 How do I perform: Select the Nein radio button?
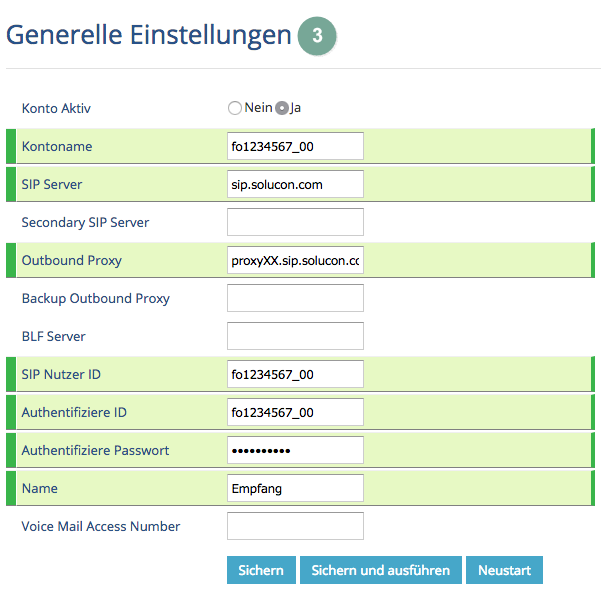point(235,108)
